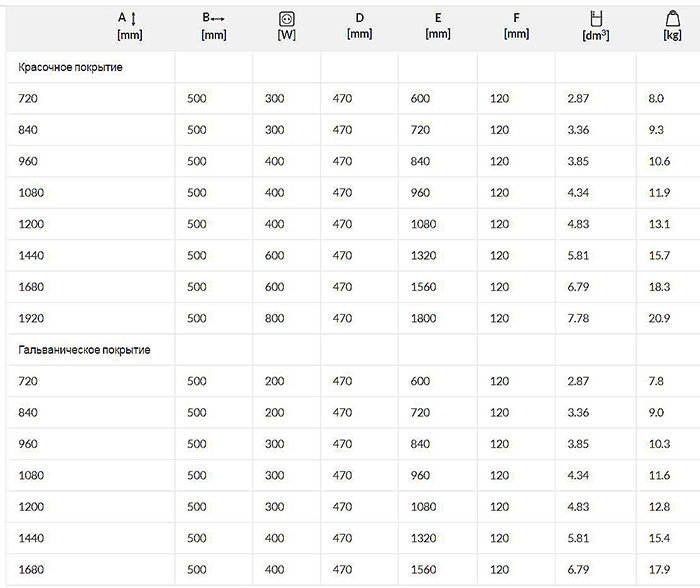This screenshot has width=700, height=588.
Task: Click height 1680 in the row weighing 18.3
Action: (x=31, y=287)
